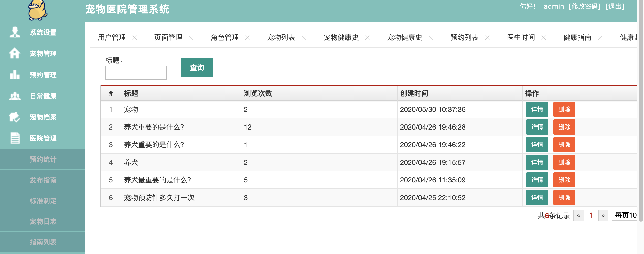Open the 发布指南 submenu item
Screen dimensions: 644x254
coord(43,180)
